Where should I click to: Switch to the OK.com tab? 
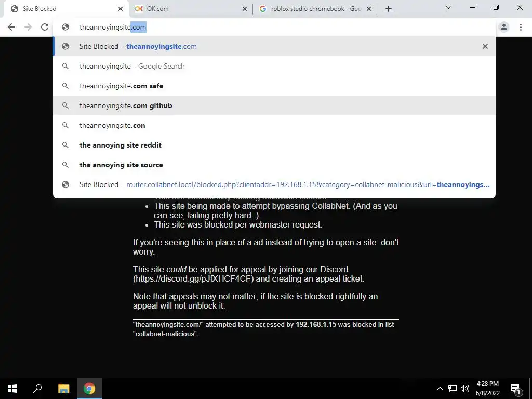[190, 9]
